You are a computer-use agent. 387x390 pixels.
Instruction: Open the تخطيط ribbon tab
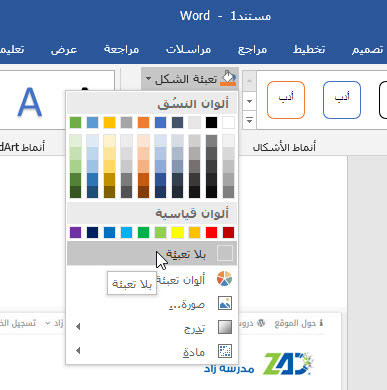click(309, 49)
